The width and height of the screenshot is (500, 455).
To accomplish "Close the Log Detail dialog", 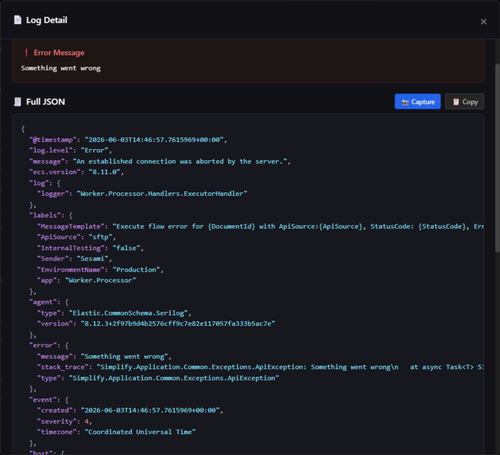I will click(483, 22).
